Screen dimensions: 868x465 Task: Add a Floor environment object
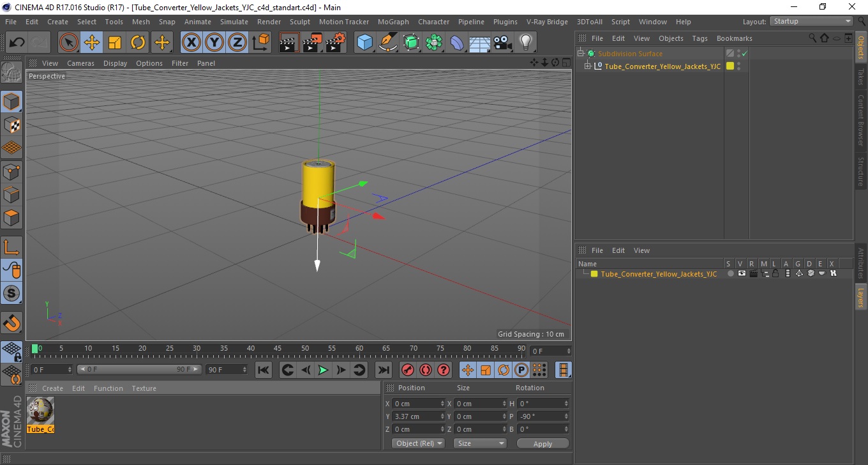tap(480, 43)
